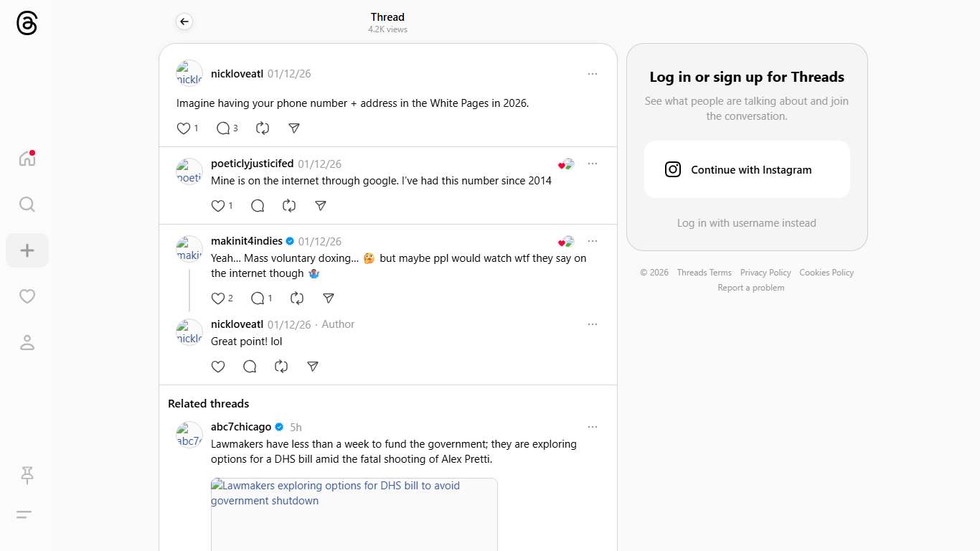Viewport: 980px width, 551px height.
Task: Go to Home in sidebar
Action: click(27, 159)
